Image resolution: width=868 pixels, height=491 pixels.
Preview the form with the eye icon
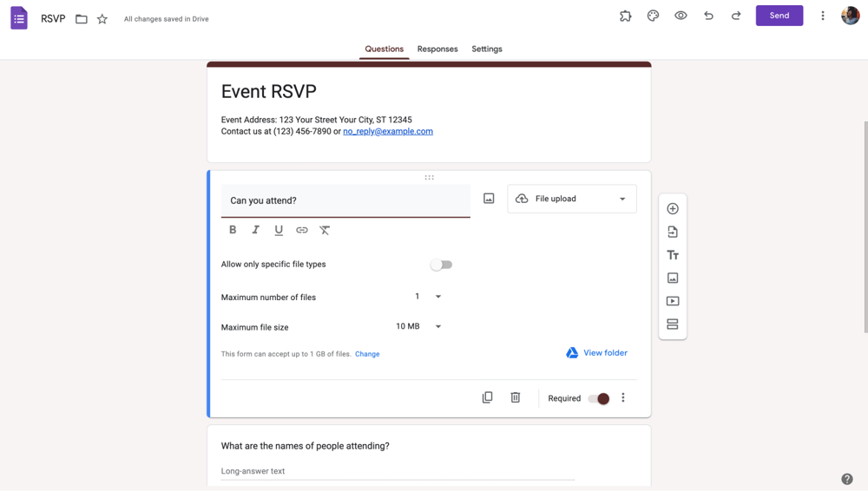681,16
